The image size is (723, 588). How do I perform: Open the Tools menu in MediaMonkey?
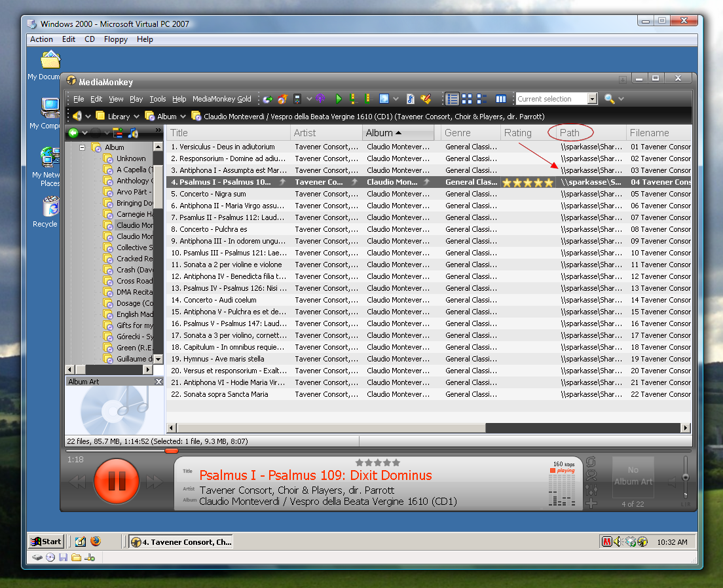coord(158,99)
